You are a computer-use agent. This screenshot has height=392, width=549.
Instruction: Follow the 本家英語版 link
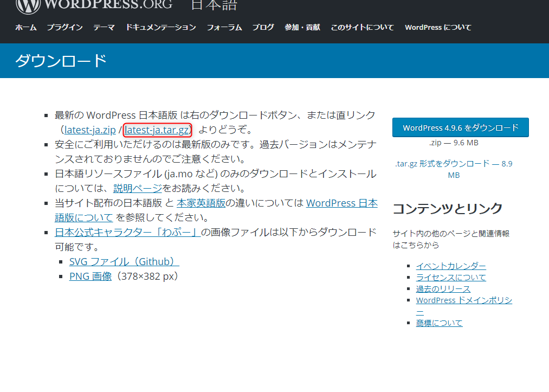201,203
